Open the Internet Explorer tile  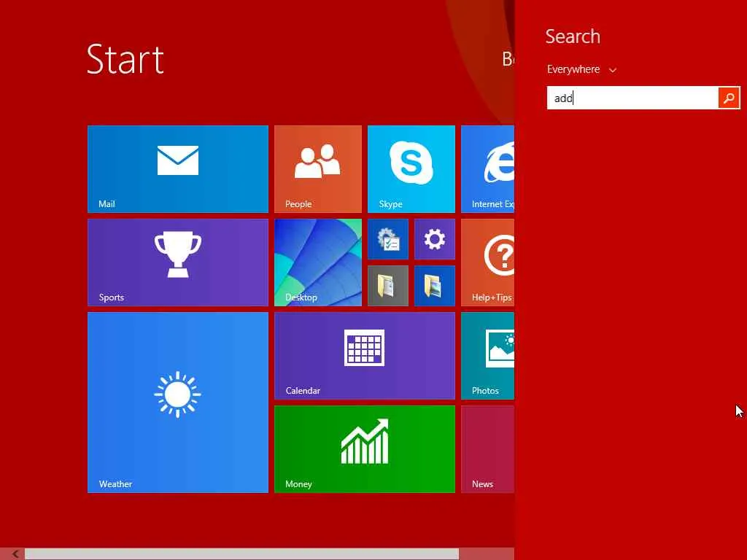tap(488, 169)
